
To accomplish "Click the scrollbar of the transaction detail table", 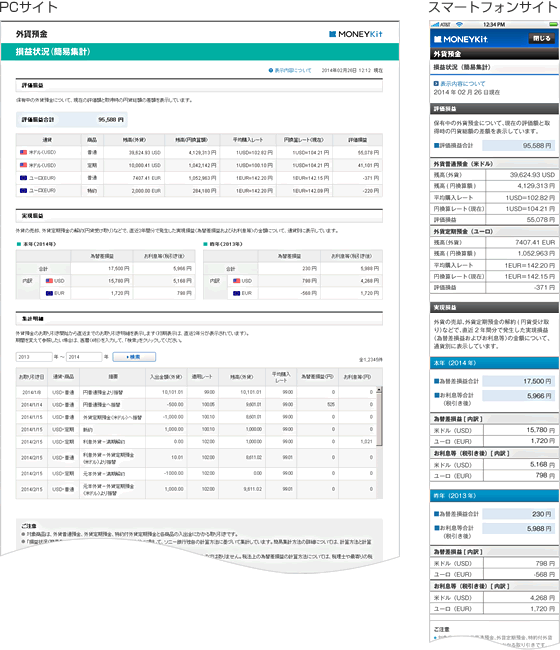I will 379,417.
